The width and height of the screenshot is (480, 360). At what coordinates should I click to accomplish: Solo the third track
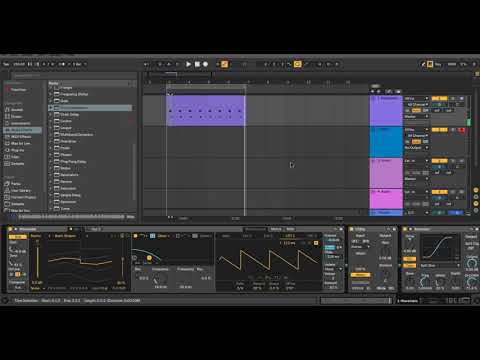(x=453, y=161)
